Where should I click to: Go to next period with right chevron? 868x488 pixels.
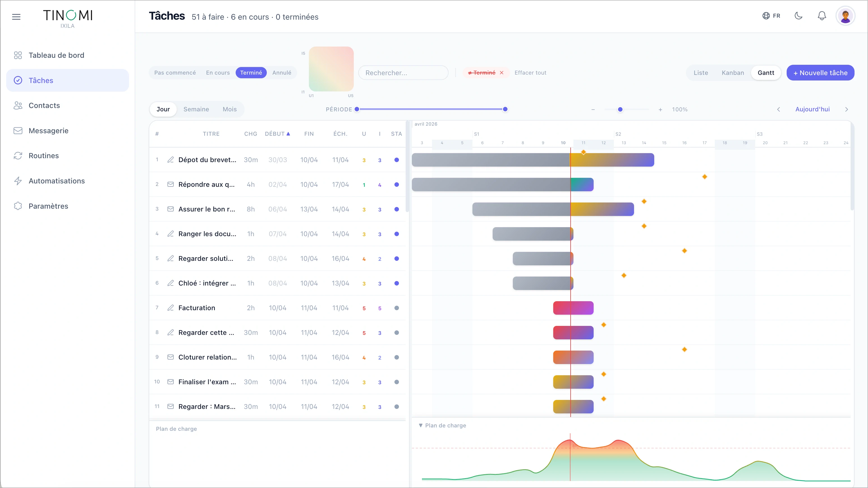[x=846, y=109]
